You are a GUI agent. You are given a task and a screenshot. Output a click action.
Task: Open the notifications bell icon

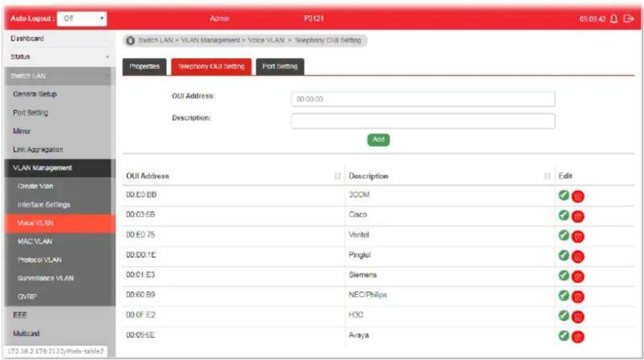tap(614, 19)
